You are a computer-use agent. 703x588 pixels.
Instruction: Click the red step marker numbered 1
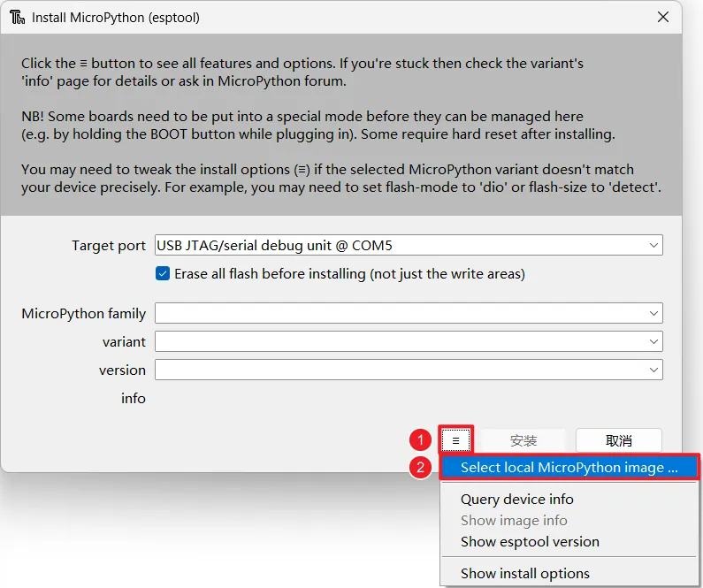click(421, 440)
